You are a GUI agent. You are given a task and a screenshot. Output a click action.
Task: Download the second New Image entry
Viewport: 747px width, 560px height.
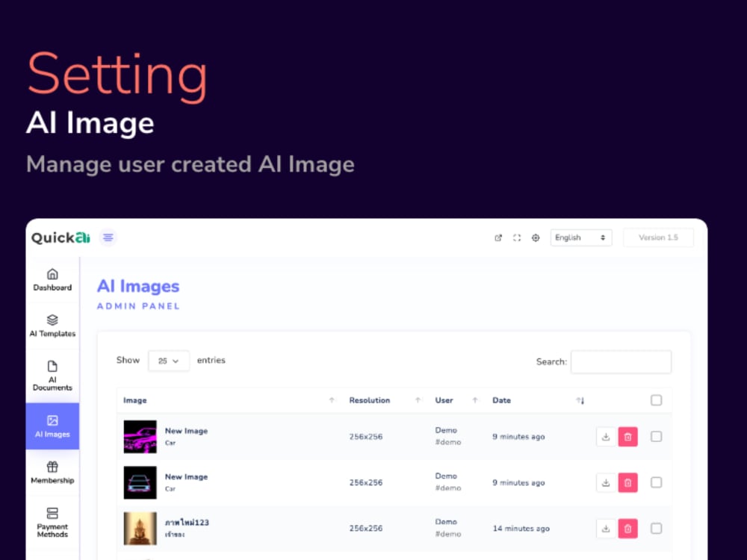pos(605,482)
